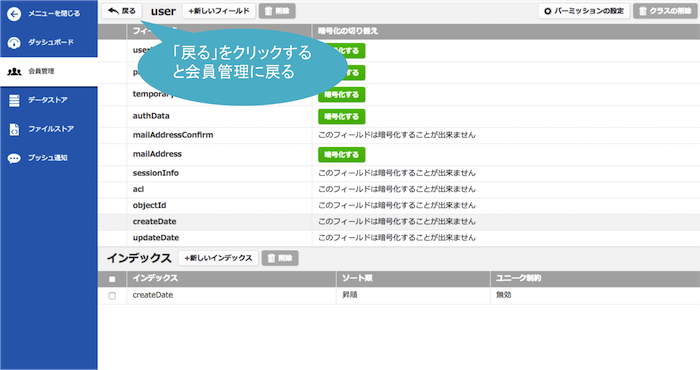Viewport: 700px width, 370px height.
Task: Add a field with +新しいフィールド
Action: click(x=219, y=11)
